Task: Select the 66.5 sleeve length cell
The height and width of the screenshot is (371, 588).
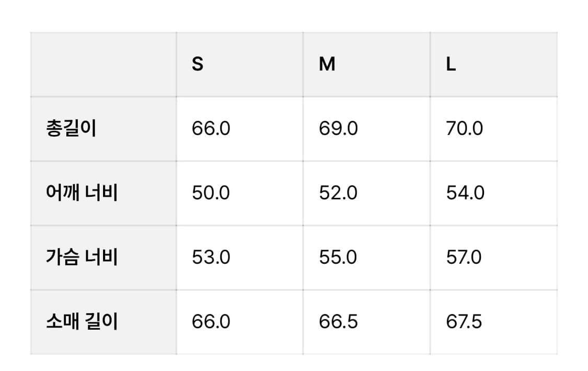Action: point(338,321)
